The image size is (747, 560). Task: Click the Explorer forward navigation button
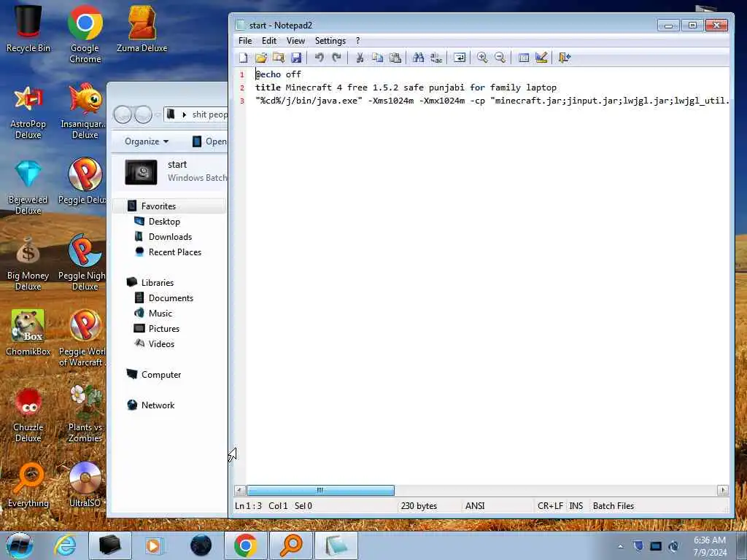143,114
